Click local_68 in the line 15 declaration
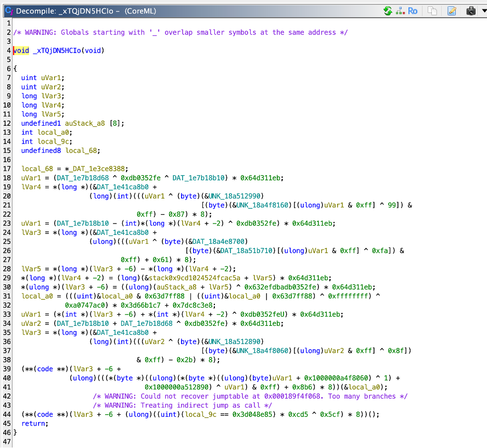 (82, 151)
